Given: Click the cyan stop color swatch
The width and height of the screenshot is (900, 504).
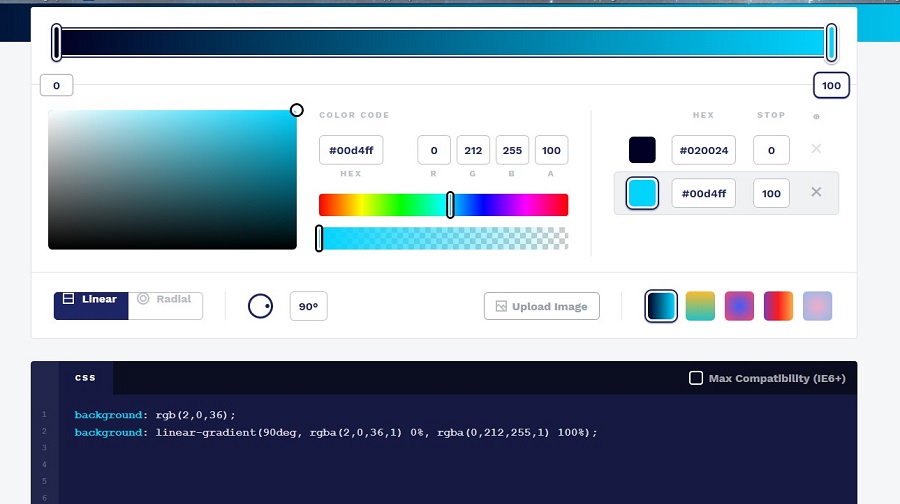Looking at the screenshot, I should [x=642, y=193].
